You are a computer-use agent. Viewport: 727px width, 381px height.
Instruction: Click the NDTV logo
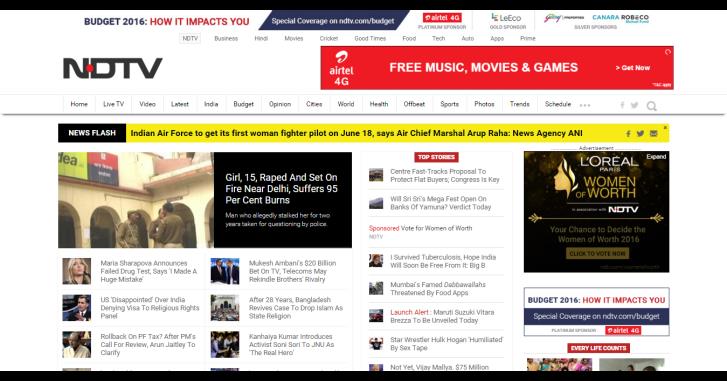[113, 68]
